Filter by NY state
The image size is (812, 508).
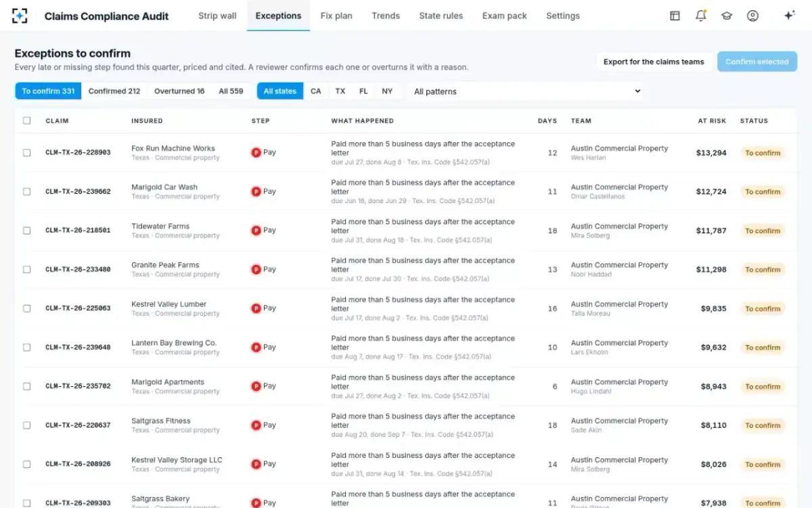(x=387, y=91)
